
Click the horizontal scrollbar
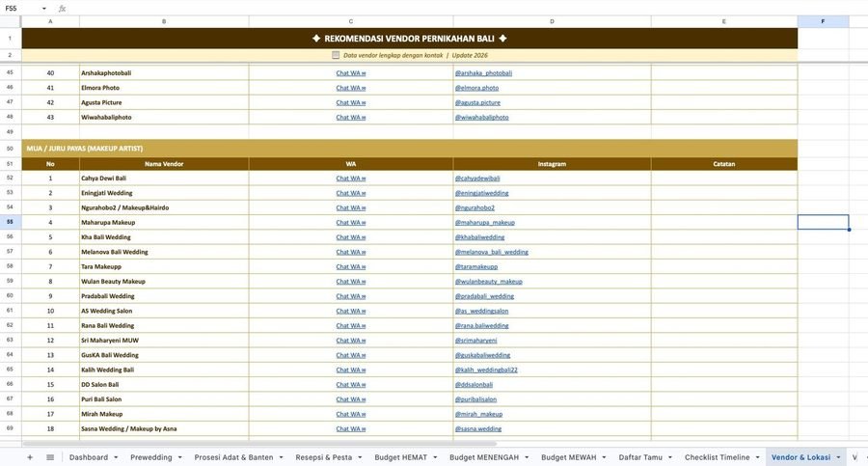259,443
